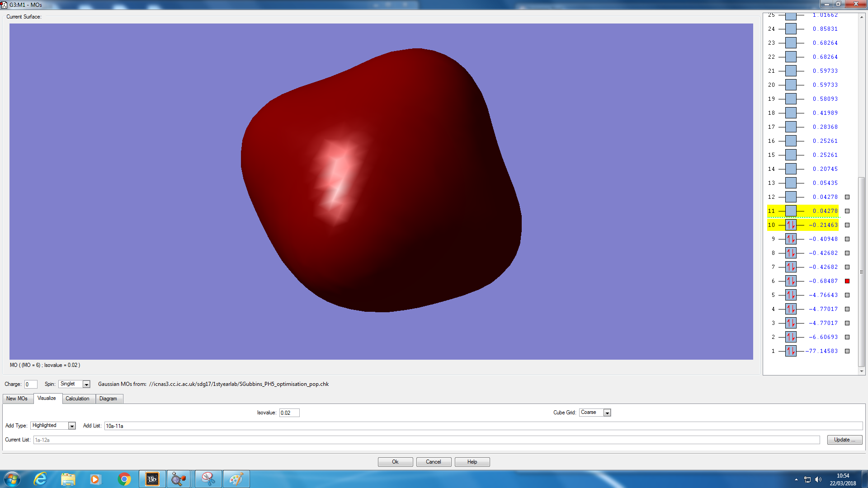Select unoccupied orbital 17 box
Image resolution: width=868 pixels, height=488 pixels.
[x=791, y=127]
